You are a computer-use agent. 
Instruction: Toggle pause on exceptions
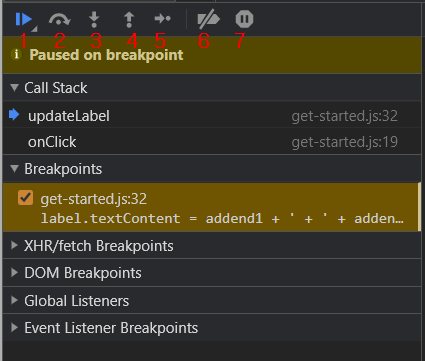click(244, 19)
